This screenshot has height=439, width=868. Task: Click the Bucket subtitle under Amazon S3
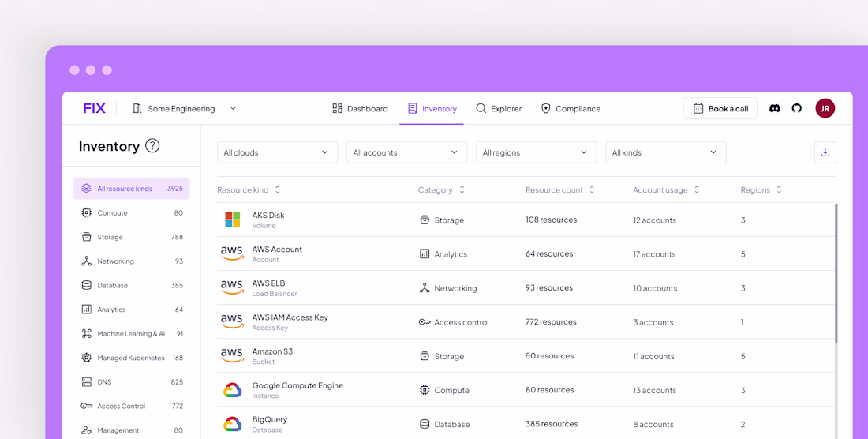coord(264,362)
